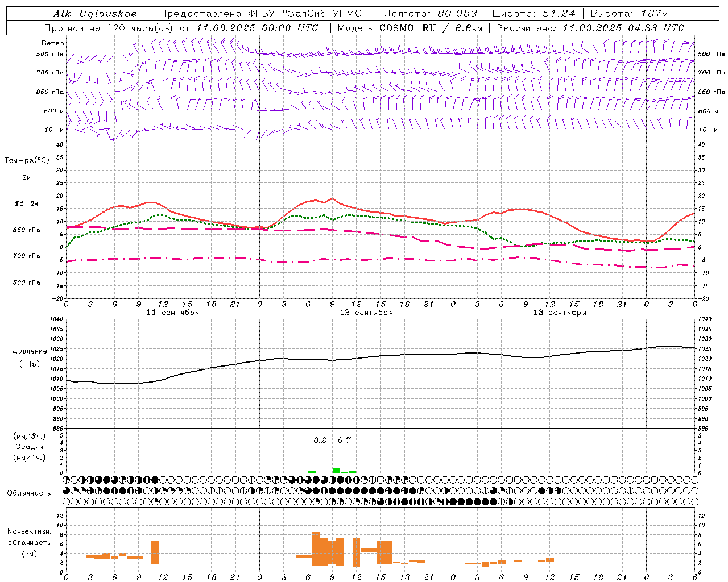Click the Ветер panel label
This screenshot has height=582, width=728.
pos(53,43)
